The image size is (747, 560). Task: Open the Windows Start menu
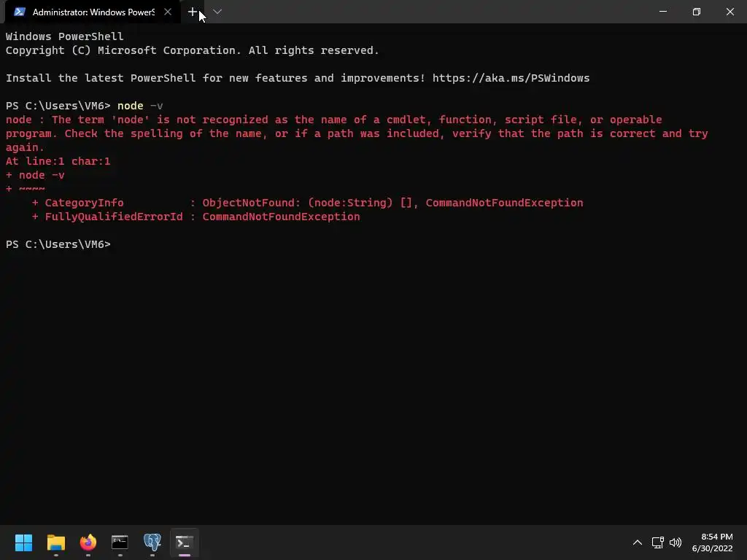[x=23, y=542]
